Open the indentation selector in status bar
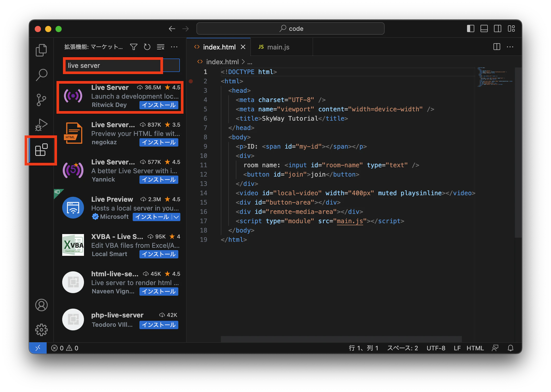The image size is (551, 392). 402,348
